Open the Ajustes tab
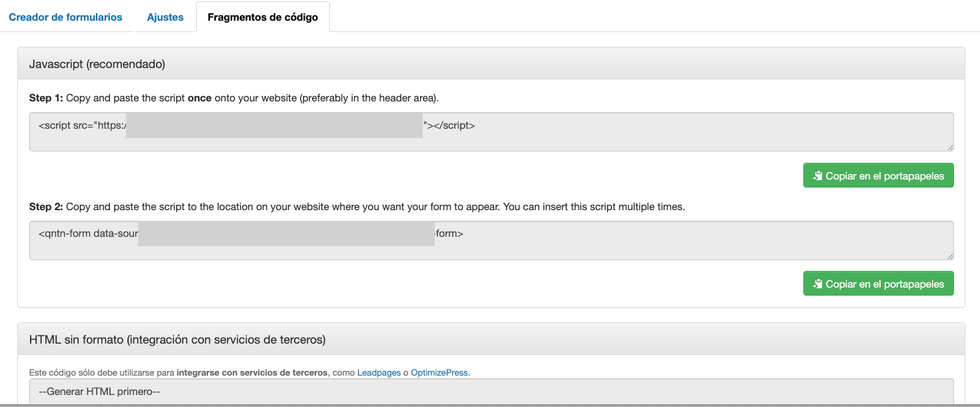Viewport: 980px width, 407px height. [x=165, y=17]
